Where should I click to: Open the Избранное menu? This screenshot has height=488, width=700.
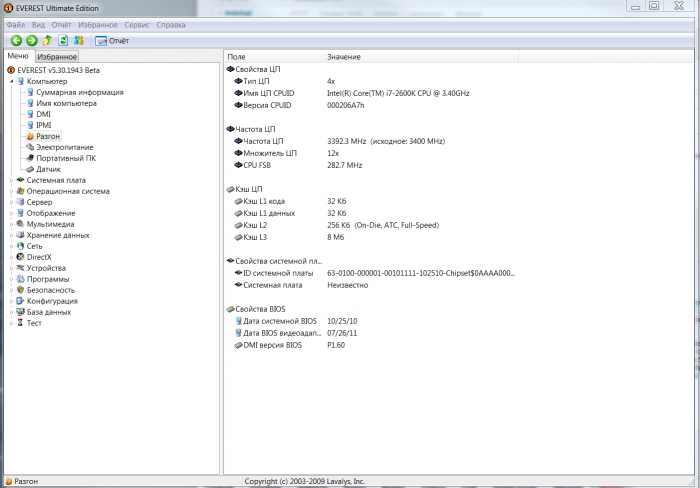[98, 25]
